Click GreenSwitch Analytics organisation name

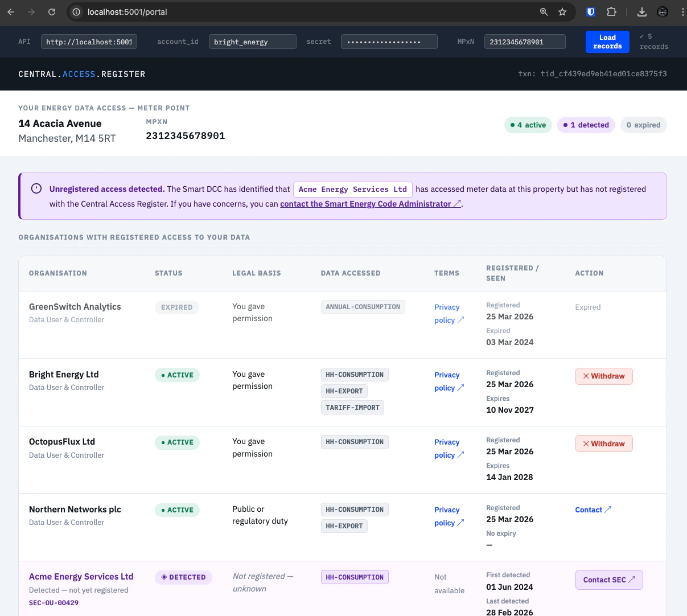(75, 306)
